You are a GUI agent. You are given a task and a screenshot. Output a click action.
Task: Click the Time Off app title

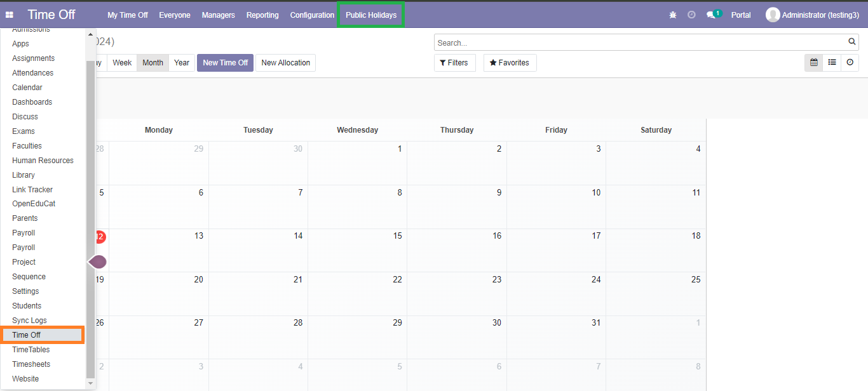point(51,15)
